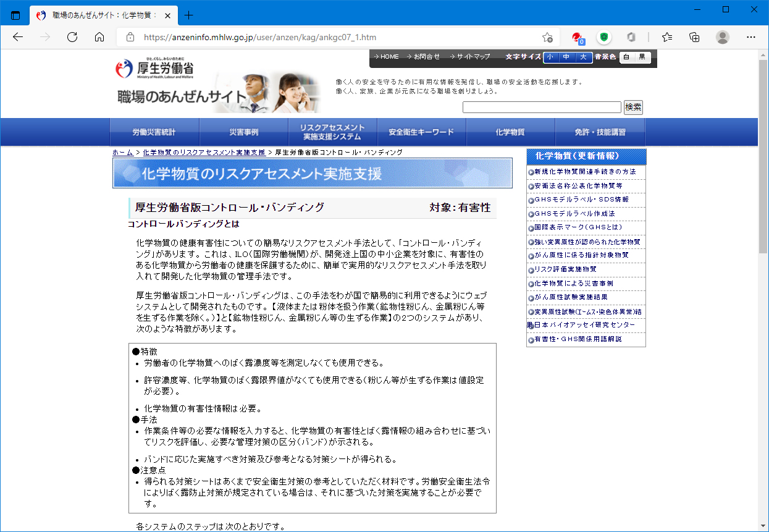Set text size to 大 (large)
This screenshot has height=532, width=769.
(584, 57)
